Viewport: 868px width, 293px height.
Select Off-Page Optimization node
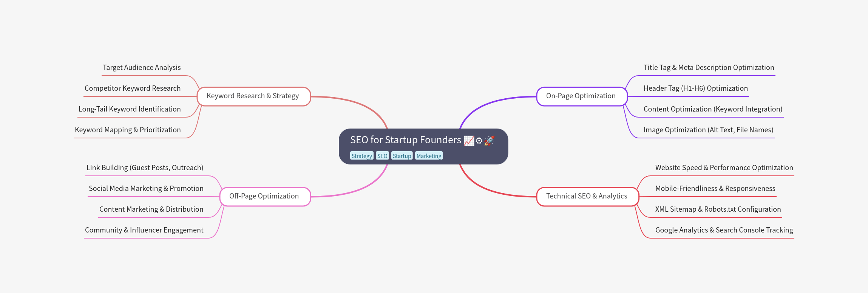264,197
